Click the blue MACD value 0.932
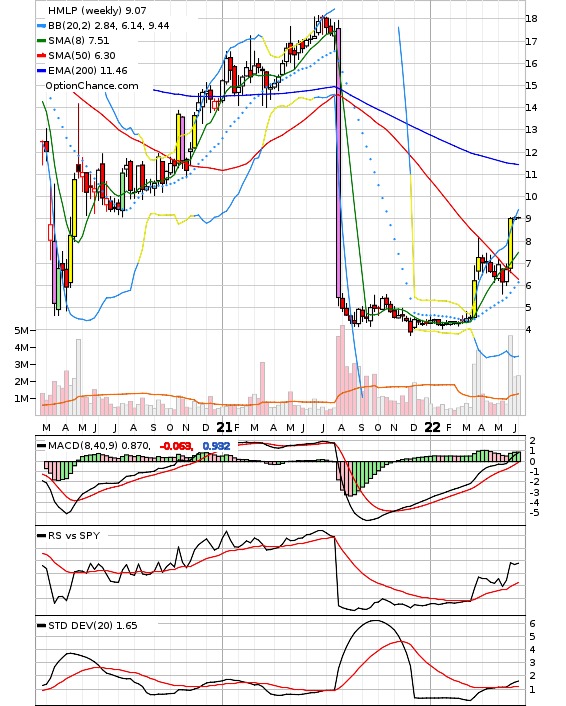 pyautogui.click(x=217, y=446)
